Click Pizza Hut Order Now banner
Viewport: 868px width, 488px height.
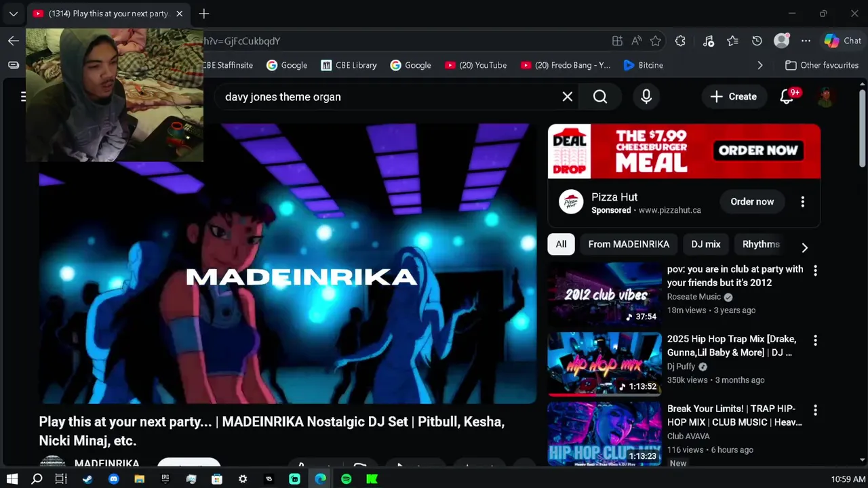684,151
